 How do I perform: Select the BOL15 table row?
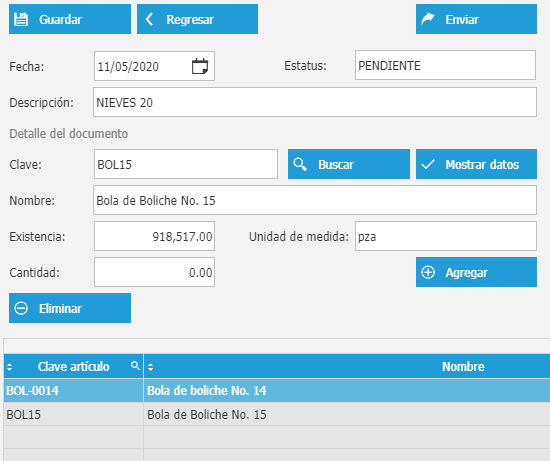point(277,414)
